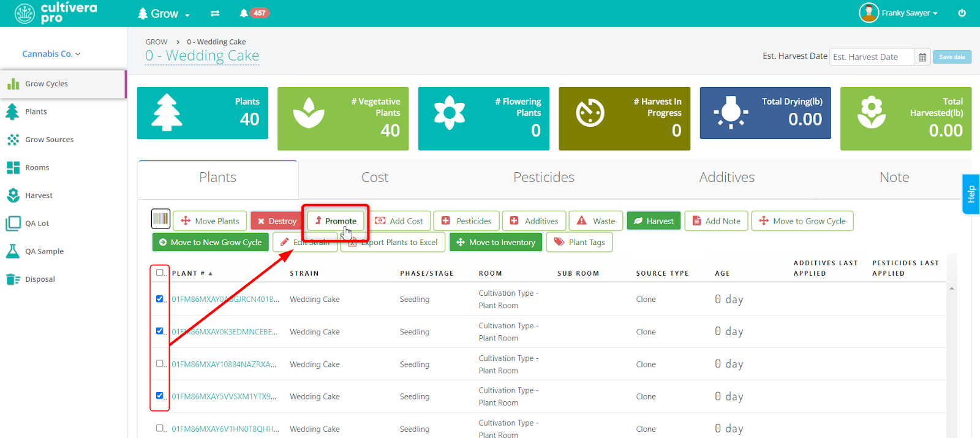
Task: Click Franky Sawyer user avatar
Action: 869,12
